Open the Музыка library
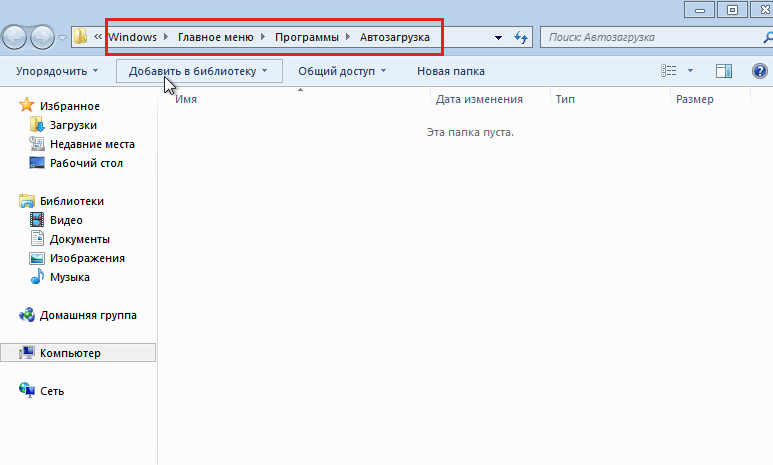The height and width of the screenshot is (465, 773). [70, 278]
